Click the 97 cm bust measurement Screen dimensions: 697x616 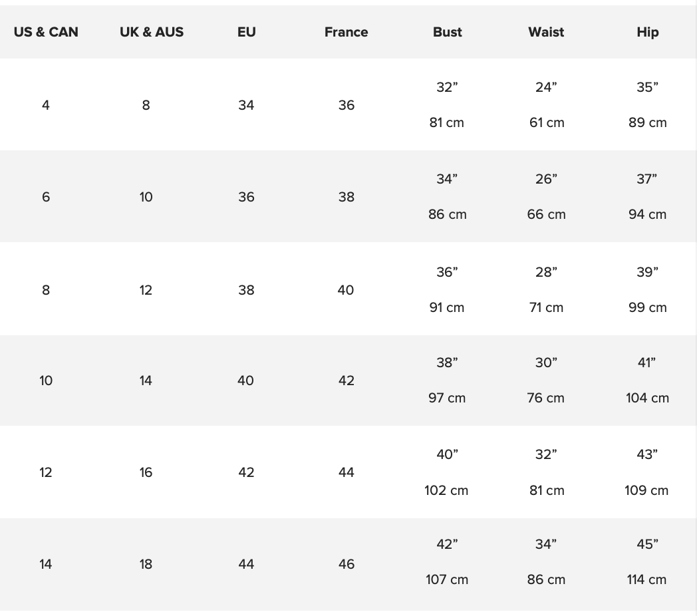[447, 398]
